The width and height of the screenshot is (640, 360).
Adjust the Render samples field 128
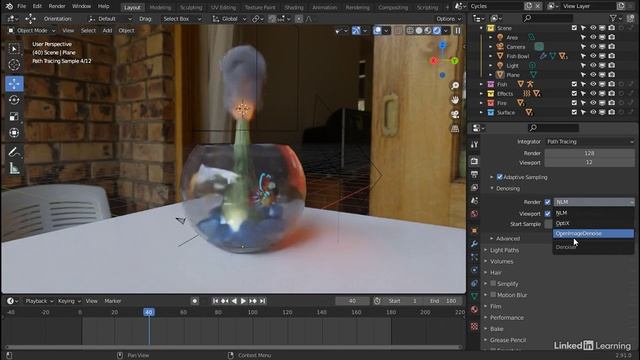click(x=589, y=153)
